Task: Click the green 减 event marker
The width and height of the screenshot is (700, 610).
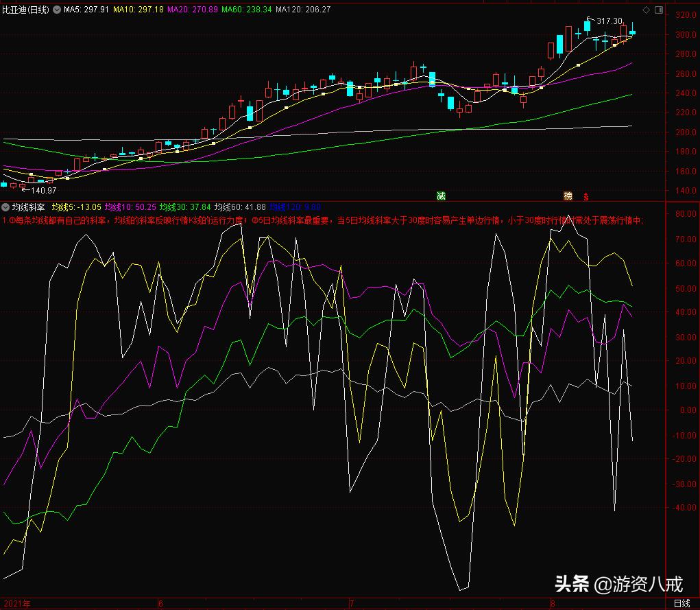Action: pyautogui.click(x=441, y=196)
